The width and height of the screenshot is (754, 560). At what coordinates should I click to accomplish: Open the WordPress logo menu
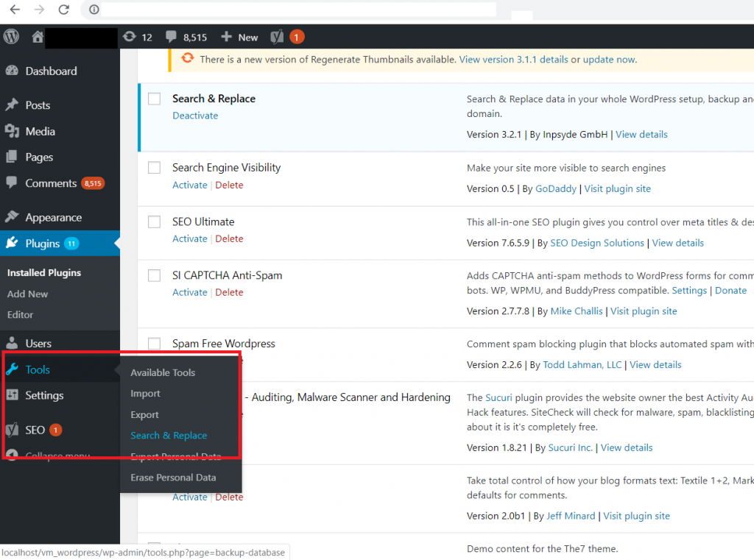click(11, 37)
